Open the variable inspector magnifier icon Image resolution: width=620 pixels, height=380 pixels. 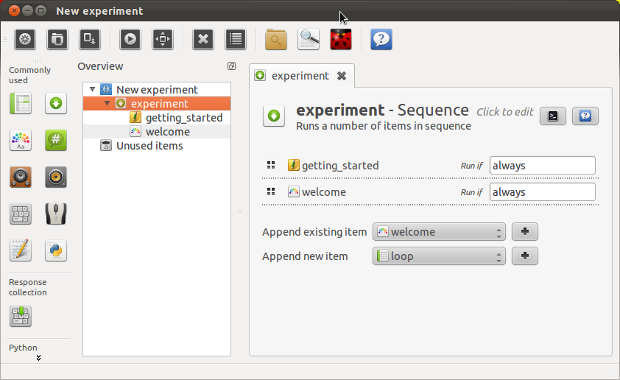(308, 39)
